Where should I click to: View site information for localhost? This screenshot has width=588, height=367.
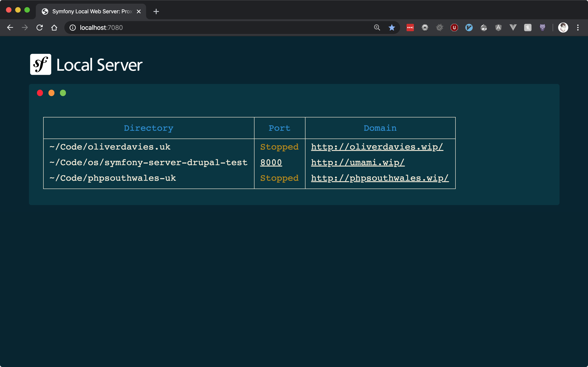coord(73,28)
